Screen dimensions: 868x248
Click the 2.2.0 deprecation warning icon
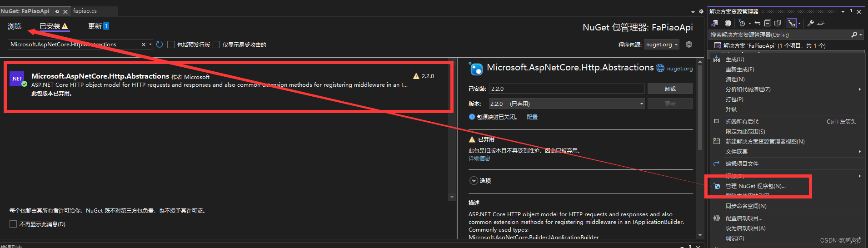pos(416,76)
